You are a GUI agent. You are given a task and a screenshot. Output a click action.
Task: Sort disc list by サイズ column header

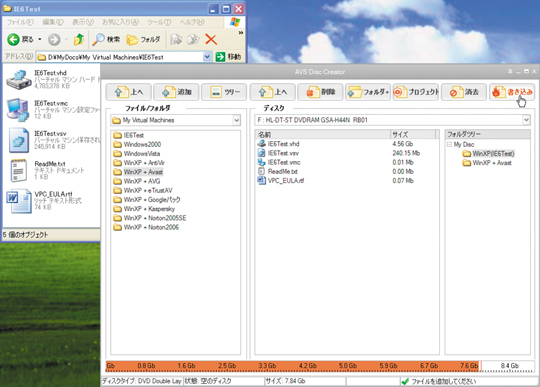(413, 134)
